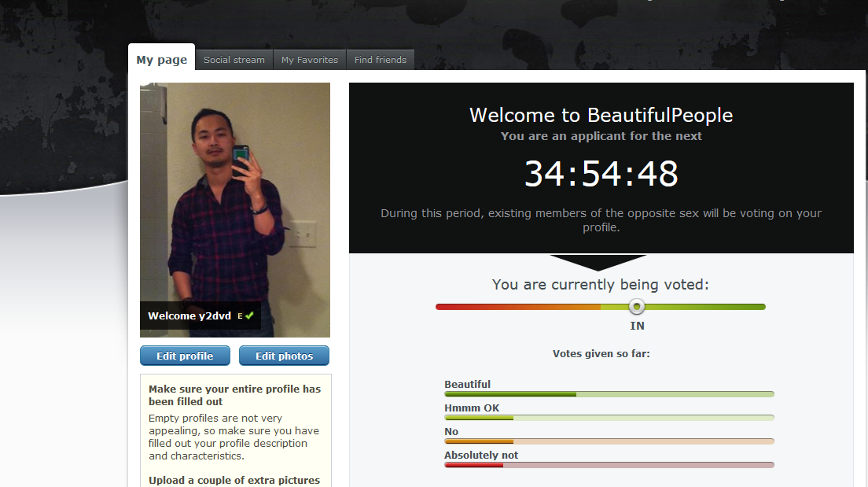Go to the Find friends tab
Viewport: 868px width, 487px height.
pos(381,60)
